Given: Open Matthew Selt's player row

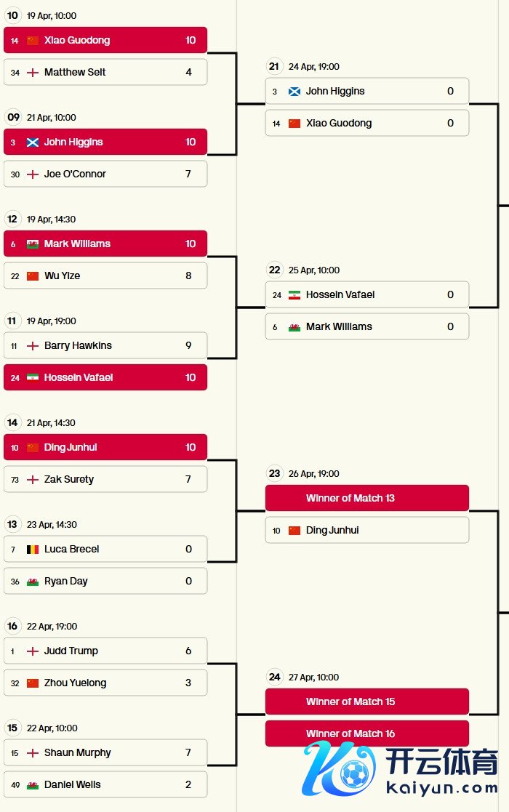Looking at the screenshot, I should pyautogui.click(x=105, y=72).
